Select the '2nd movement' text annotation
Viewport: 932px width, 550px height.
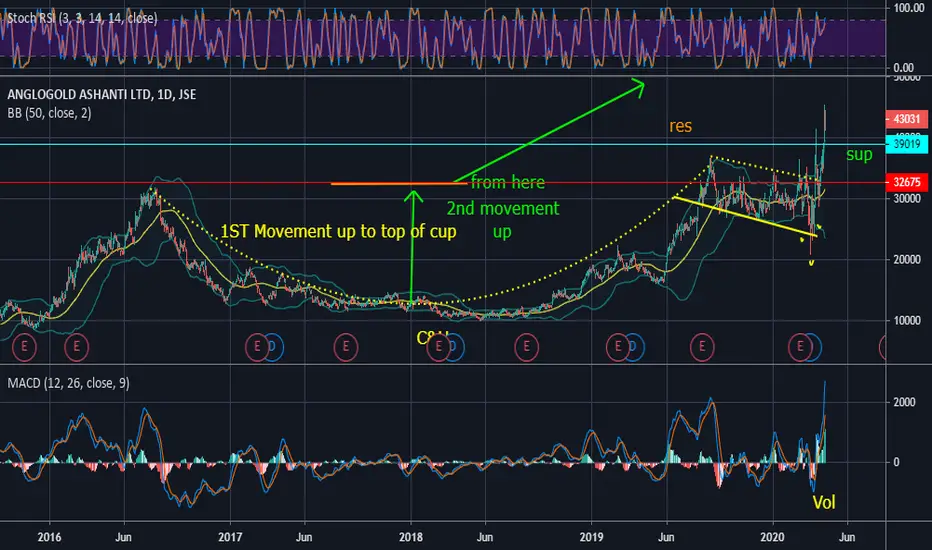click(503, 209)
